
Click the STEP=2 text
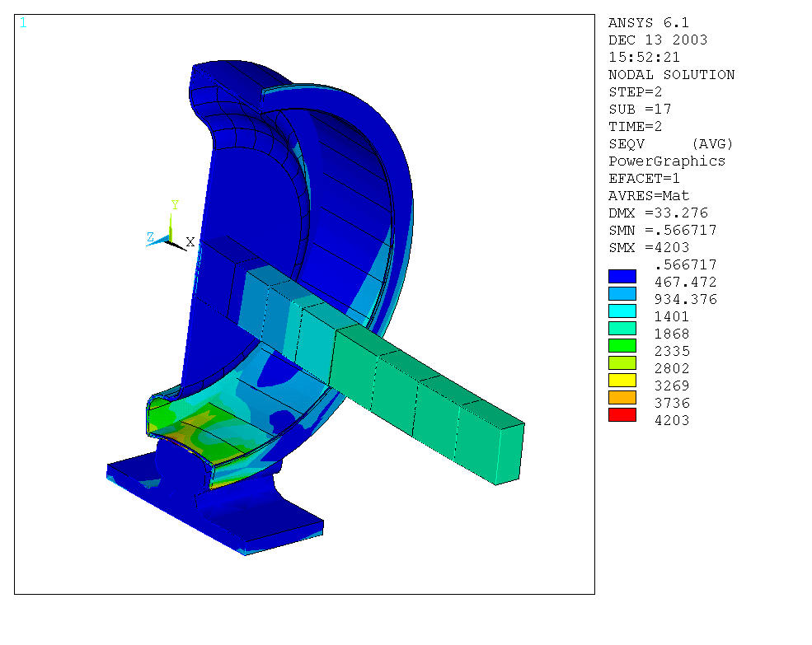click(635, 92)
